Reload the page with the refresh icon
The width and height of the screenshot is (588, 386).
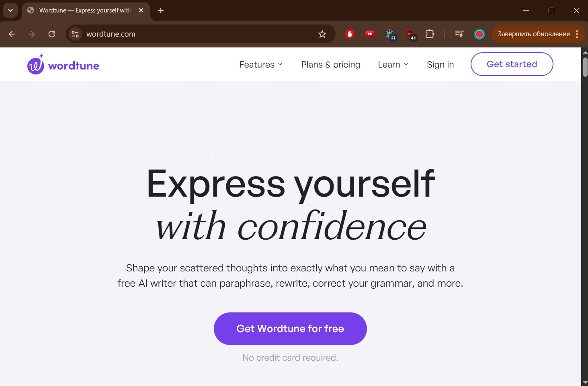tap(52, 34)
